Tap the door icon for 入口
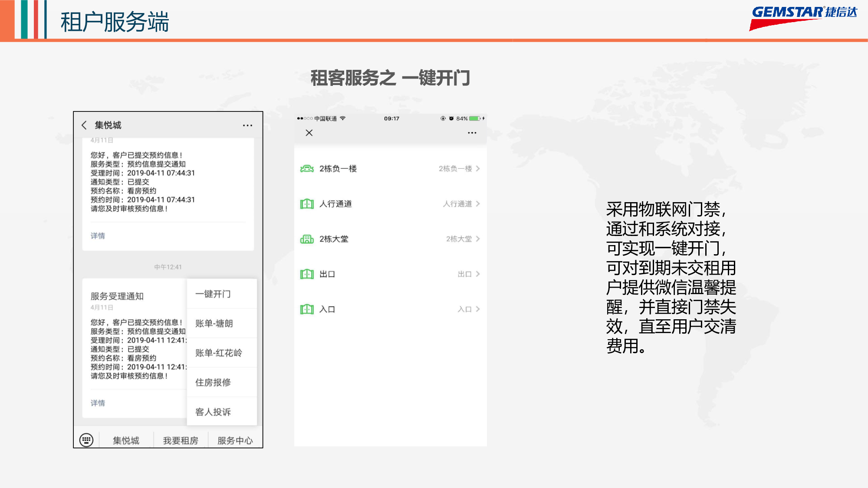Image resolution: width=868 pixels, height=488 pixels. (307, 309)
